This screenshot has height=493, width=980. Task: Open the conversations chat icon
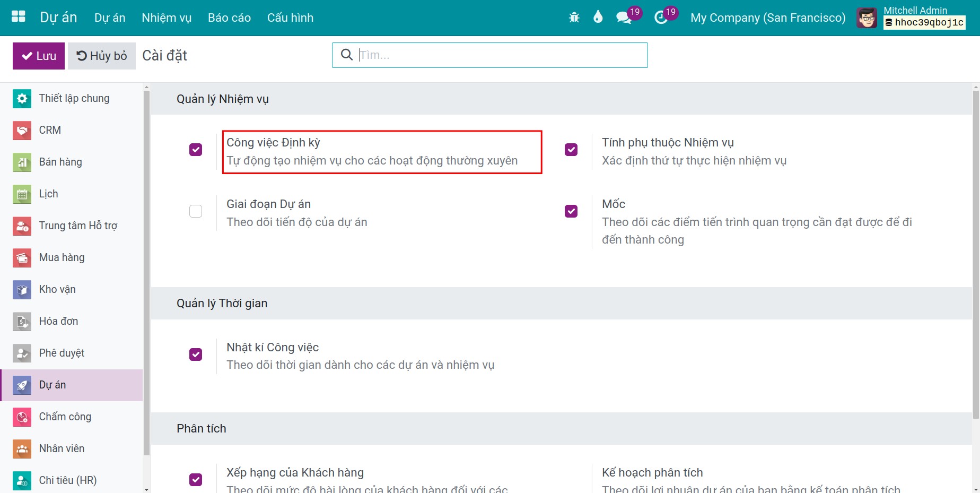624,18
